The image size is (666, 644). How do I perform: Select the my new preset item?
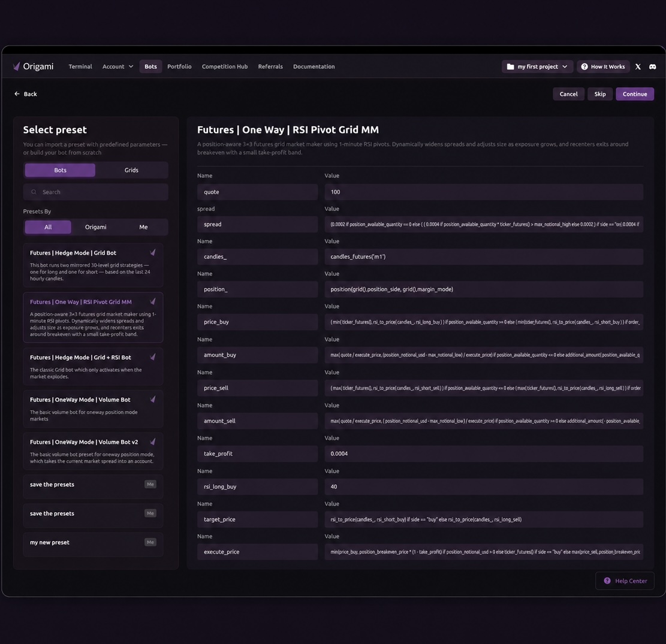(x=93, y=544)
